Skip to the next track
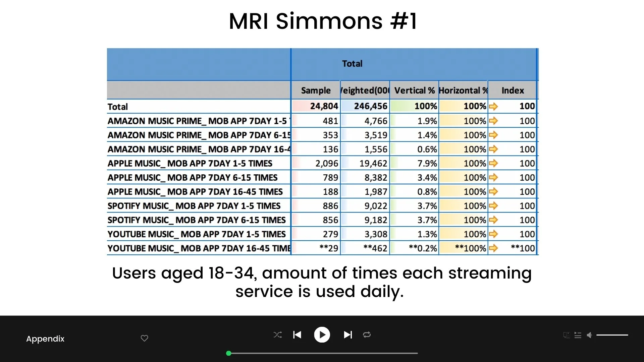This screenshot has height=362, width=644. (x=348, y=335)
